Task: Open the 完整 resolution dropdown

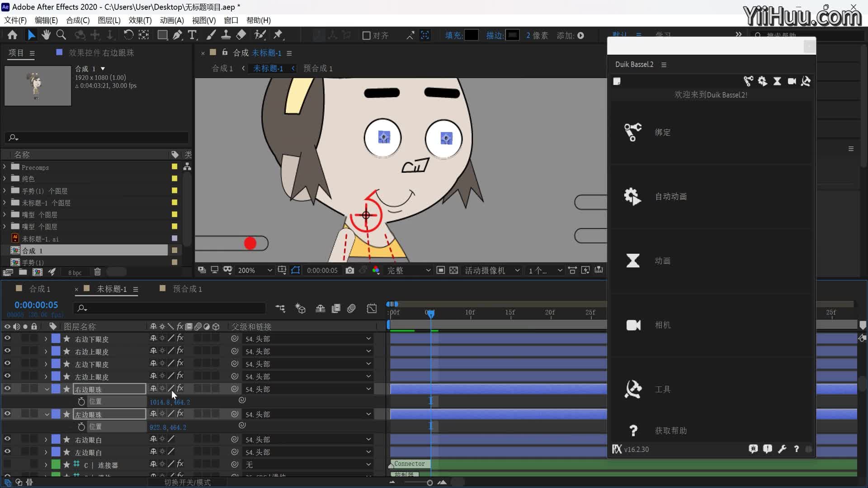Action: pos(409,270)
